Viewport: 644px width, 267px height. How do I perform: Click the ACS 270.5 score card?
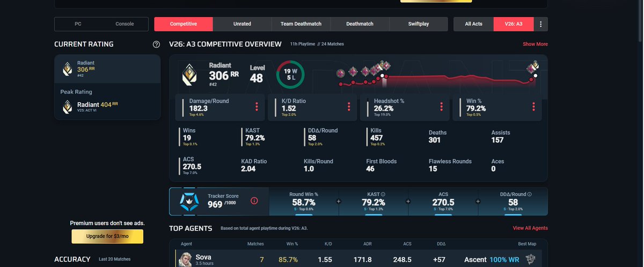443,201
